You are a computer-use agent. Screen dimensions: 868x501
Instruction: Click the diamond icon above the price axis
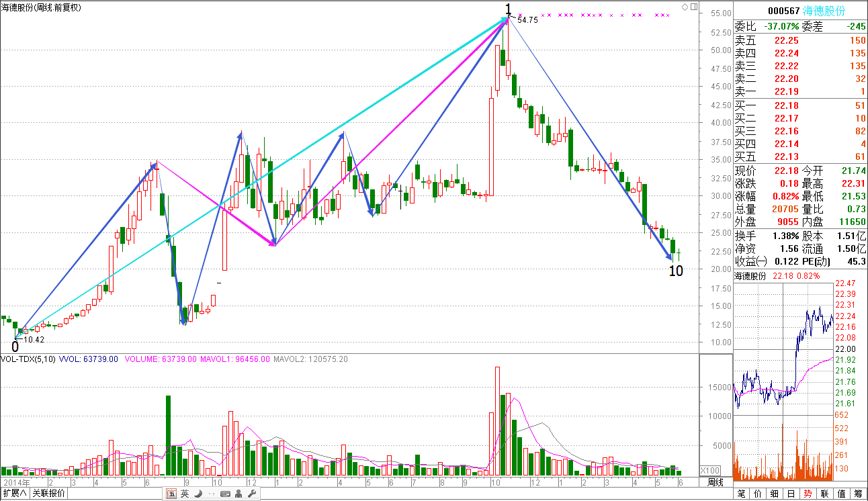pyautogui.click(x=684, y=7)
